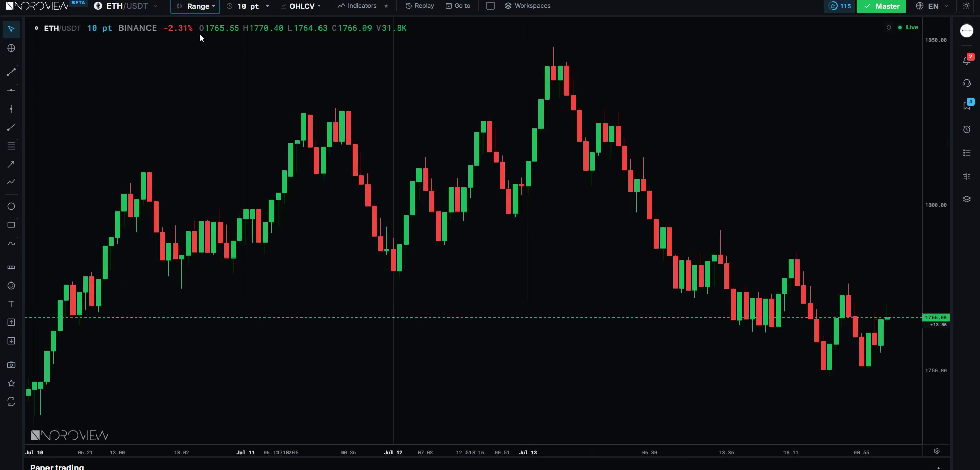Image resolution: width=980 pixels, height=470 pixels.
Task: Expand the ETH/USDT symbol selector
Action: (126, 6)
